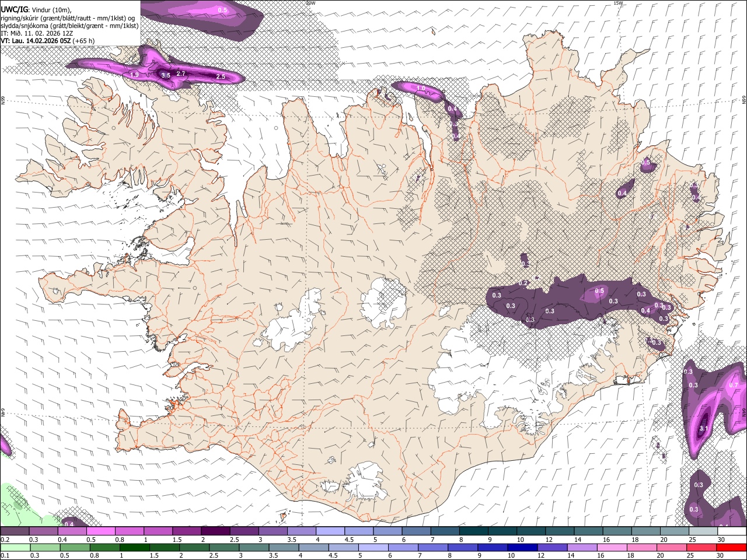The width and height of the screenshot is (747, 560).
Task: Click the UWC/IG title in the header
Action: tap(13, 9)
